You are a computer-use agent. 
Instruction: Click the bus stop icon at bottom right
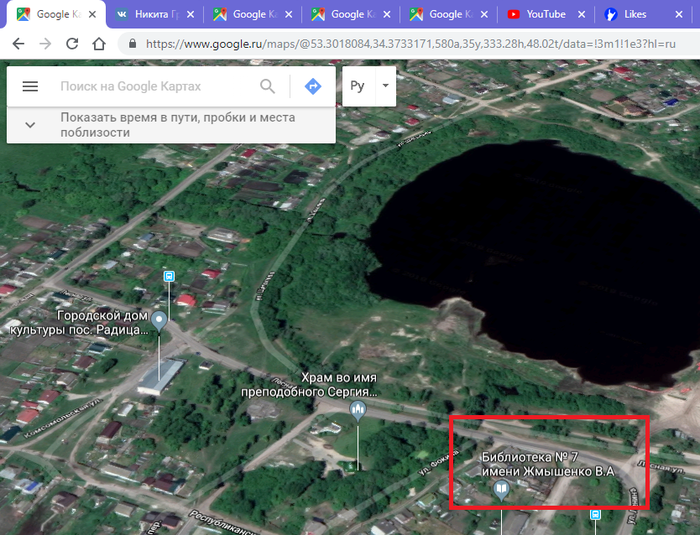[x=596, y=515]
